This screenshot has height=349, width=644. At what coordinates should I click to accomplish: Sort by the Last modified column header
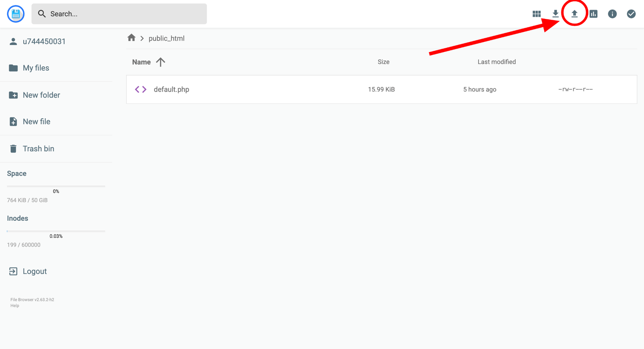pyautogui.click(x=497, y=62)
